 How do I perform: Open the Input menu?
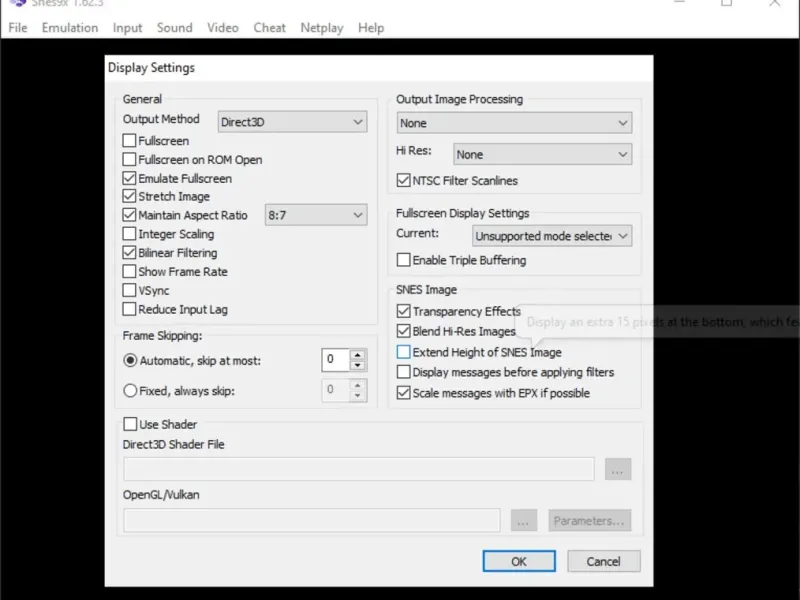click(x=128, y=28)
